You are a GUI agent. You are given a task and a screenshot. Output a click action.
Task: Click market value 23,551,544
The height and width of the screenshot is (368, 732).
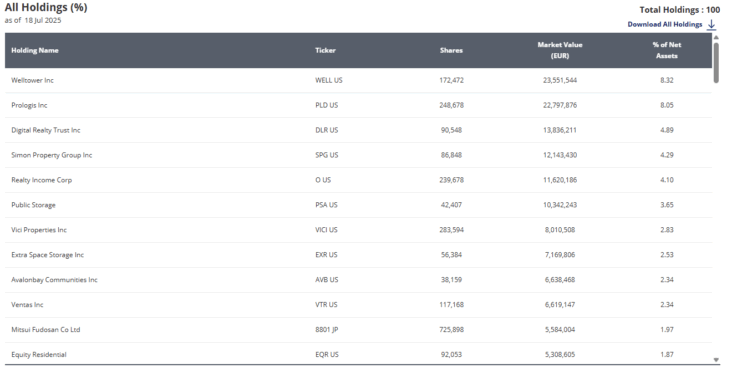560,80
